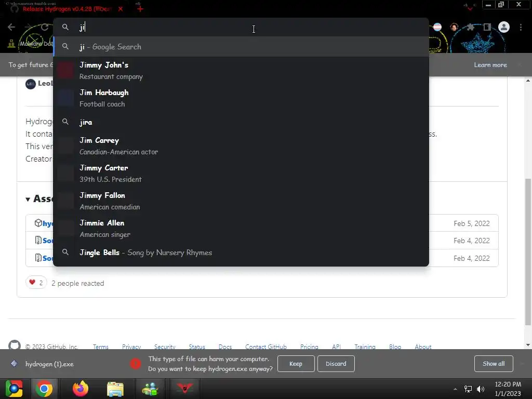This screenshot has width=532, height=399.
Task: Click the GitHub logo in the footer
Action: pyautogui.click(x=14, y=345)
